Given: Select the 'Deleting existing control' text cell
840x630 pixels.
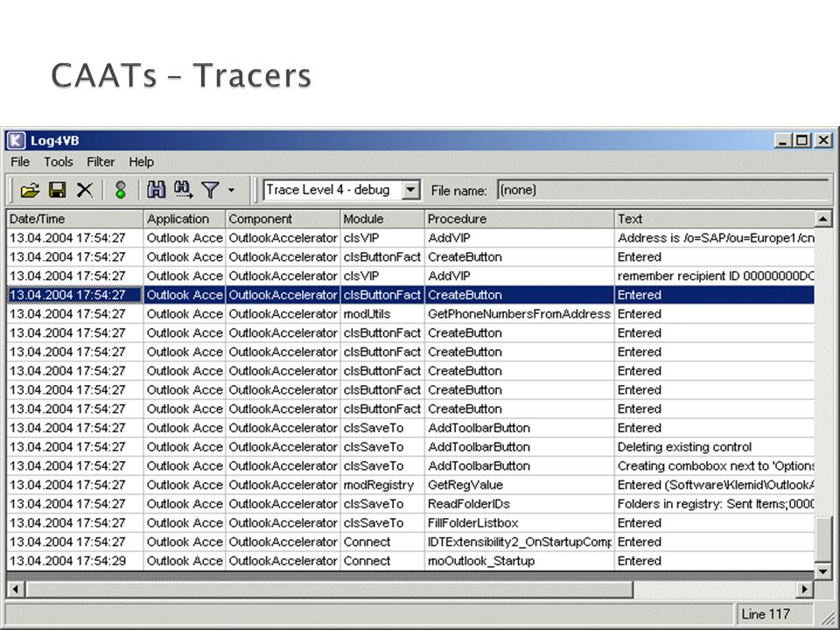Looking at the screenshot, I should click(x=715, y=447).
